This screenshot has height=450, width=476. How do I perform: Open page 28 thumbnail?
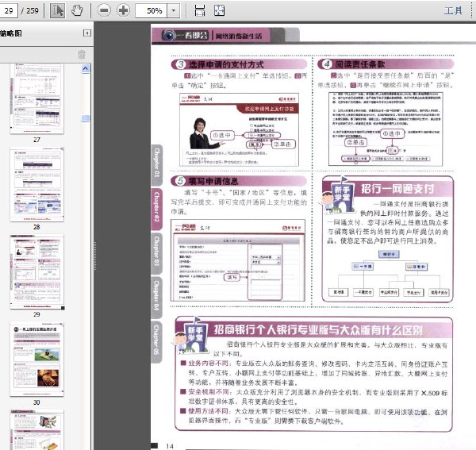tap(36, 185)
